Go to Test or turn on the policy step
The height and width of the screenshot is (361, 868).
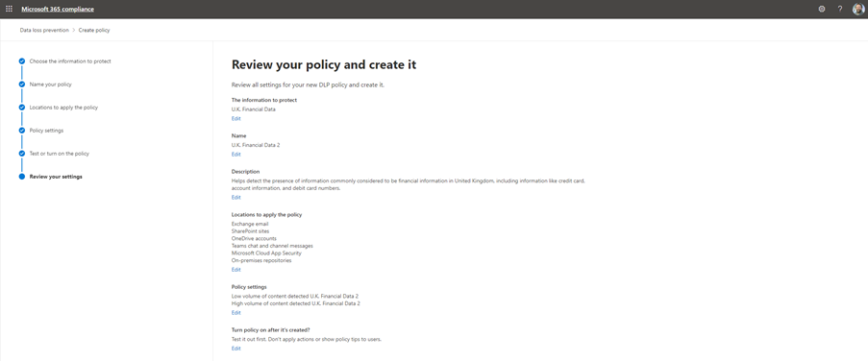(60, 154)
